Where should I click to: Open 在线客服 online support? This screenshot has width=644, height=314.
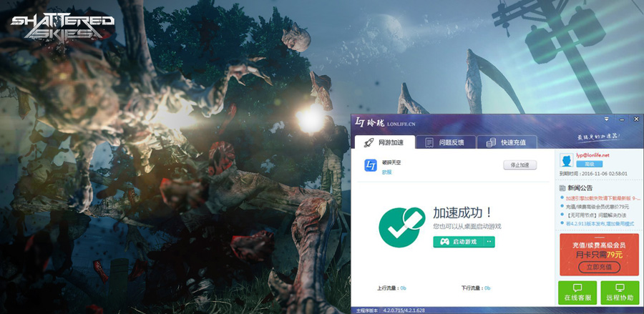coord(577,293)
